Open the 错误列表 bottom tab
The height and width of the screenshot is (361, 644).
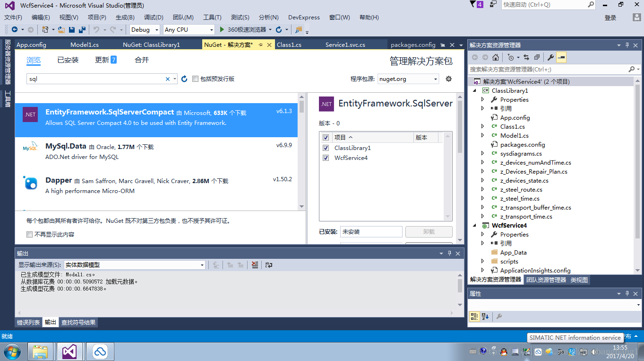[28, 323]
